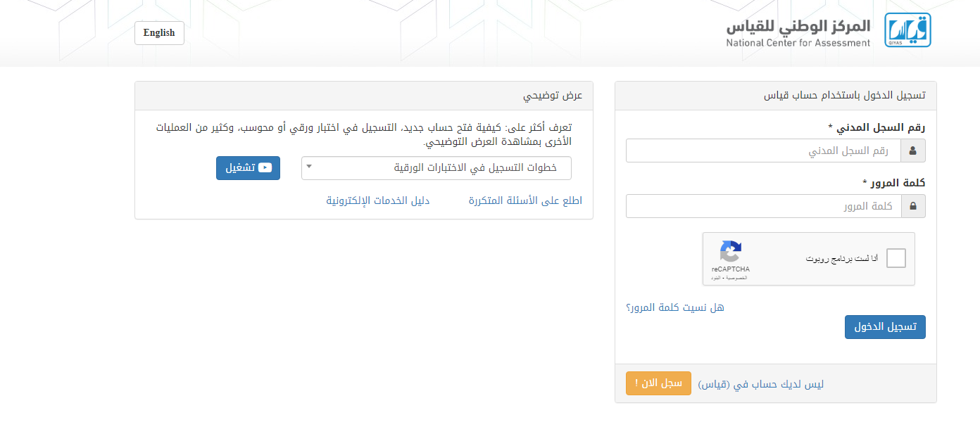980x422 pixels.
Task: Click the YouTube play icon on تشغيل button
Action: [x=265, y=168]
